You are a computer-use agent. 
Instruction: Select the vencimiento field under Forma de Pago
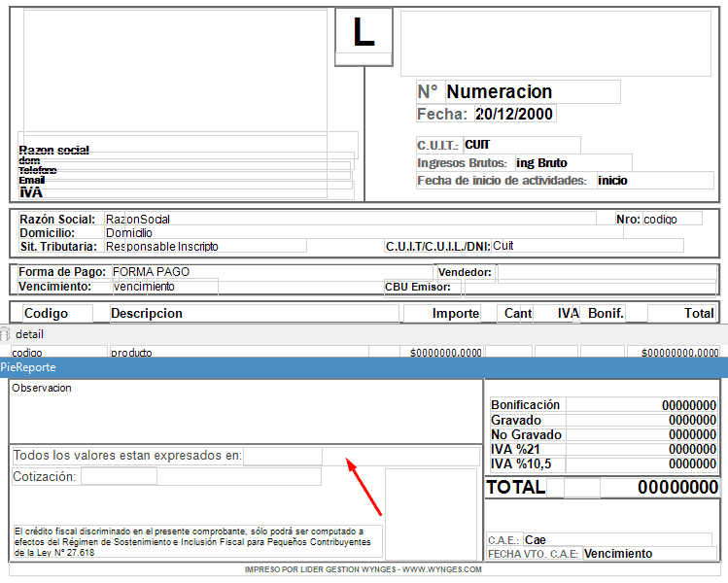(x=164, y=287)
